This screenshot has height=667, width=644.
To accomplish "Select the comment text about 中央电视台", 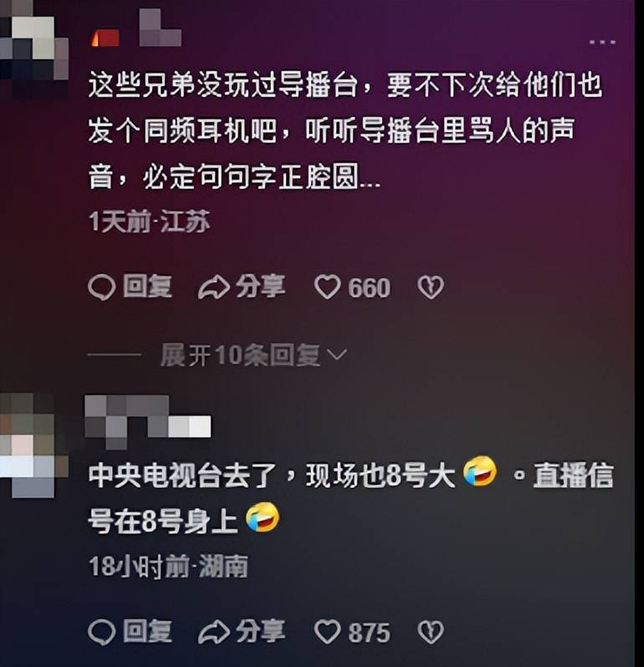I will (x=350, y=497).
